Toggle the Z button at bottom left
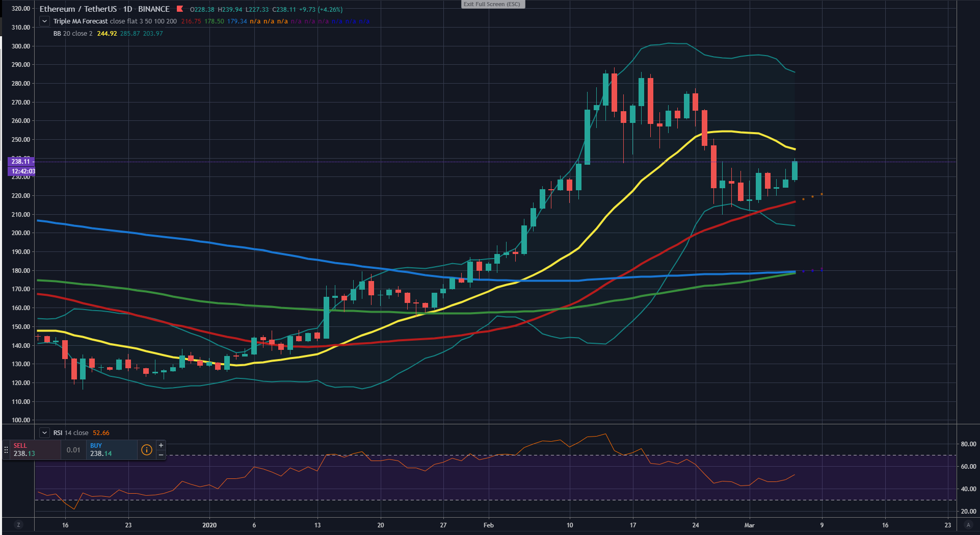This screenshot has width=980, height=535. point(19,525)
